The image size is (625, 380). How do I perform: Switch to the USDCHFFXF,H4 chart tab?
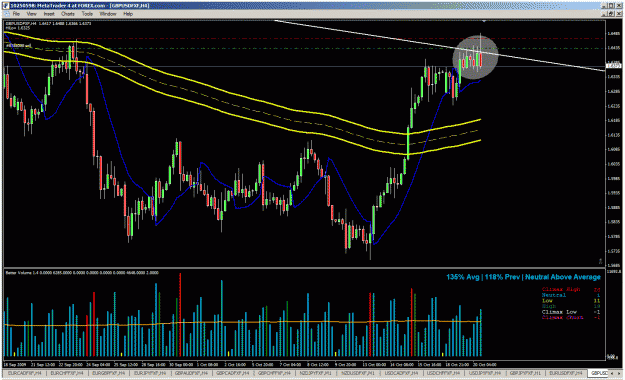coord(443,373)
